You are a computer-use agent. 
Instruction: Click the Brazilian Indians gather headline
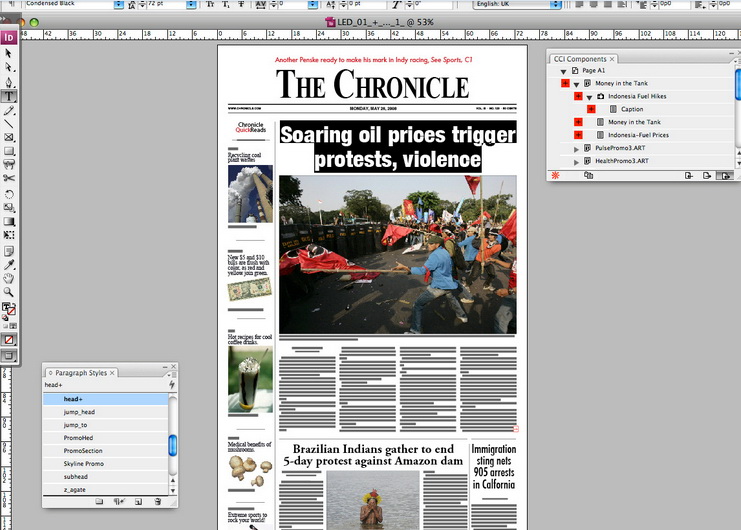[x=373, y=454]
